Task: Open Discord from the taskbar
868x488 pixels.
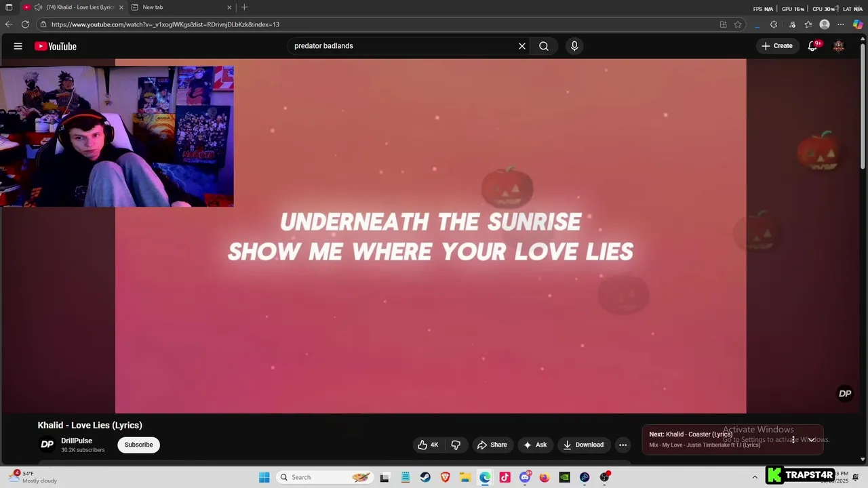Action: [525, 477]
